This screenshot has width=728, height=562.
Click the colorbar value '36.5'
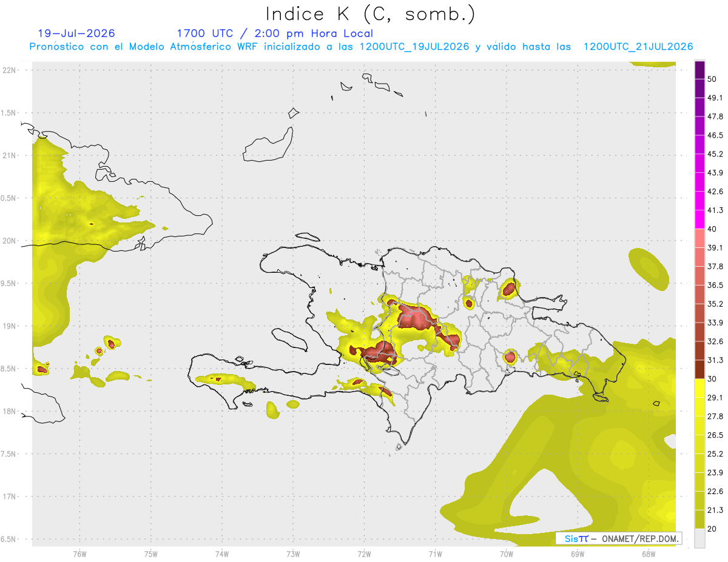[715, 285]
